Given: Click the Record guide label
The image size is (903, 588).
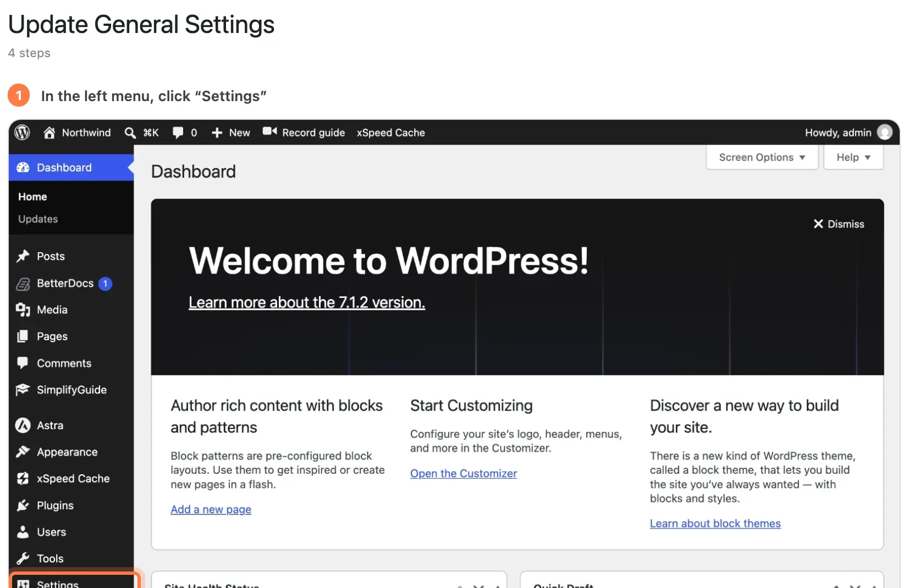Looking at the screenshot, I should click(x=313, y=133).
